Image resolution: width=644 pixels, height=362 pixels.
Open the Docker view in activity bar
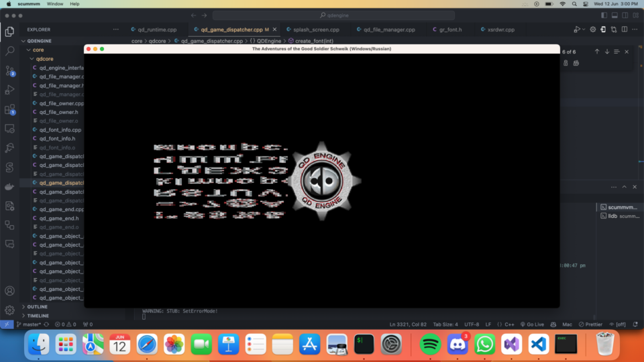tap(9, 186)
